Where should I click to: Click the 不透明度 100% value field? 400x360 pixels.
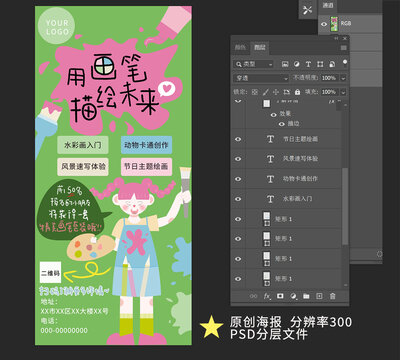[x=329, y=78]
